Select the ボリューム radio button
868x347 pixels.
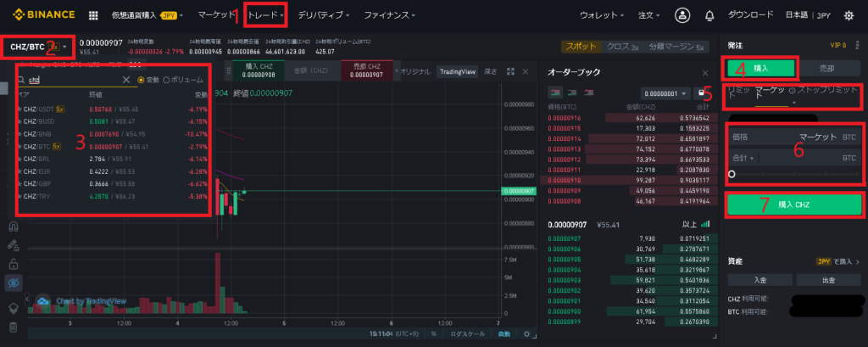pos(167,80)
